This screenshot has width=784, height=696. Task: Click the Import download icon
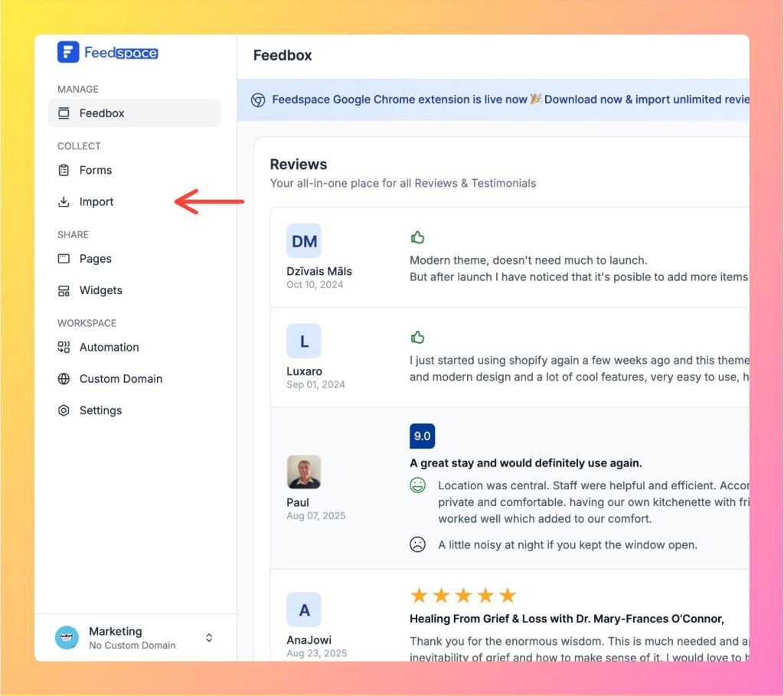[x=64, y=202]
